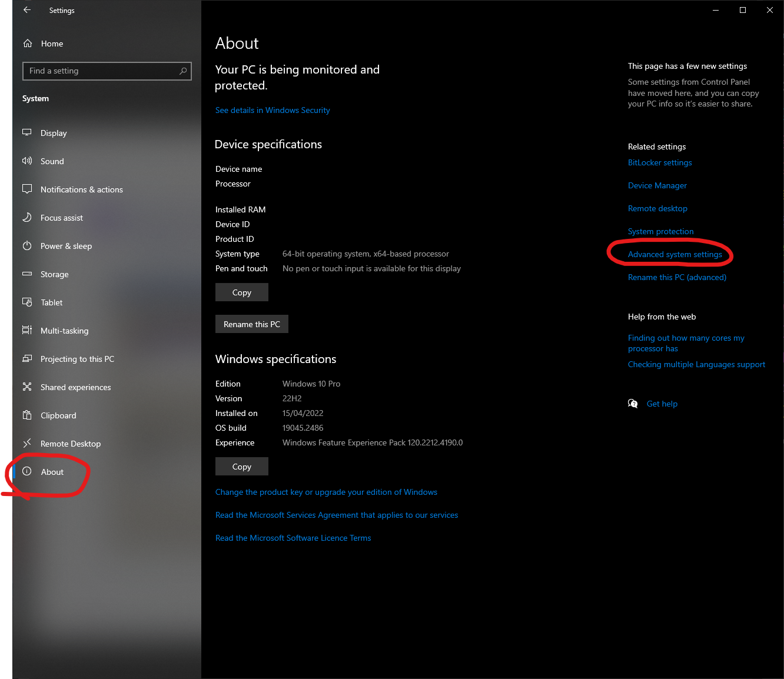Open See details in Windows Security

point(273,110)
